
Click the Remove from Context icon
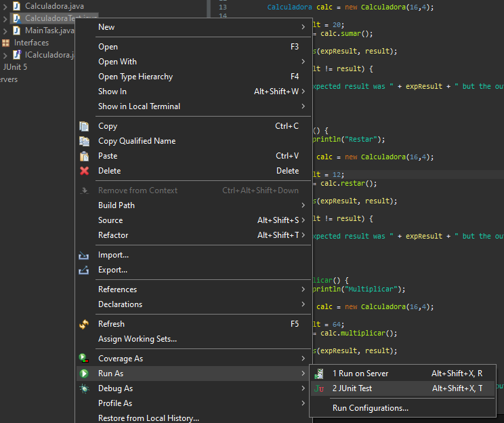84,190
